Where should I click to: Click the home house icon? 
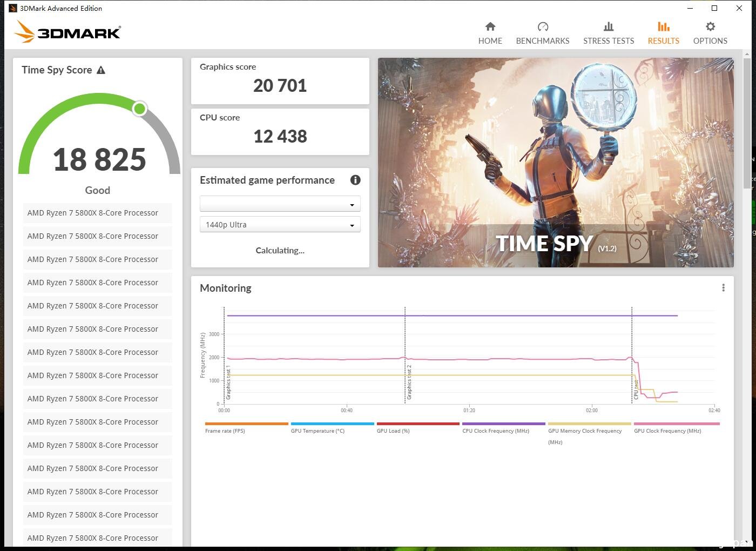[x=490, y=26]
